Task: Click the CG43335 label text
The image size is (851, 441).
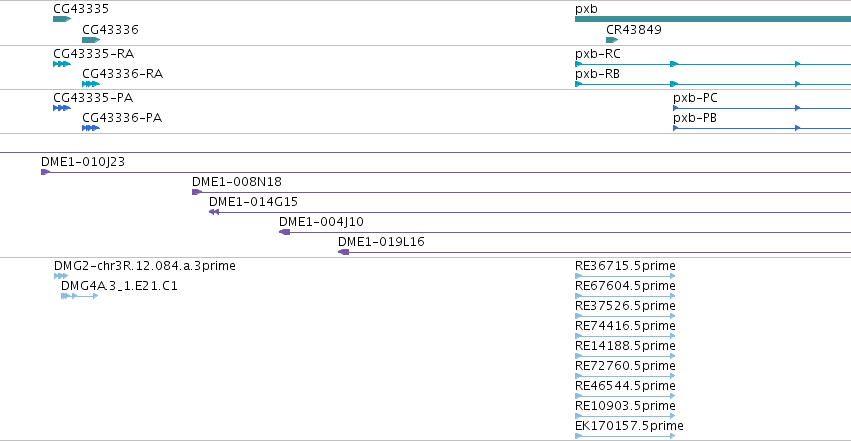Action: click(81, 9)
